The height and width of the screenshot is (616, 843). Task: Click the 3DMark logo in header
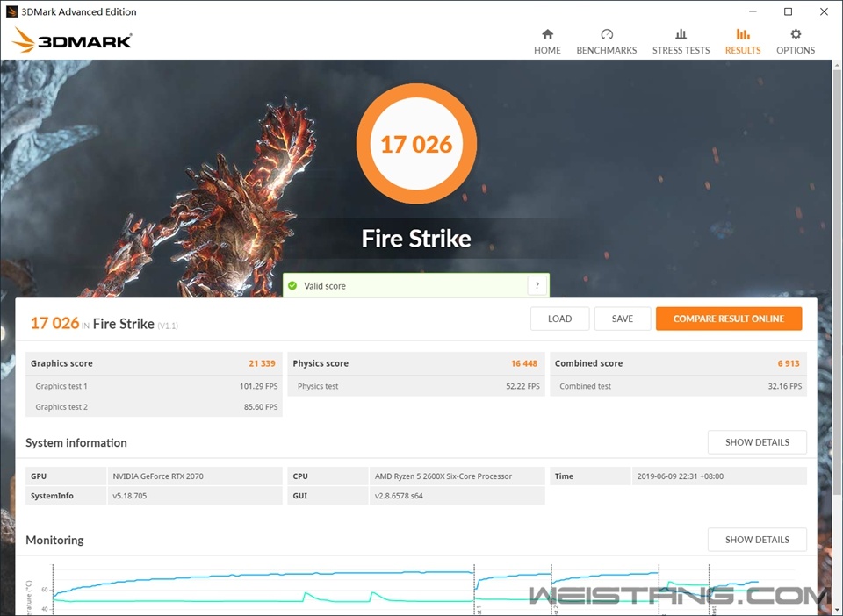point(73,40)
